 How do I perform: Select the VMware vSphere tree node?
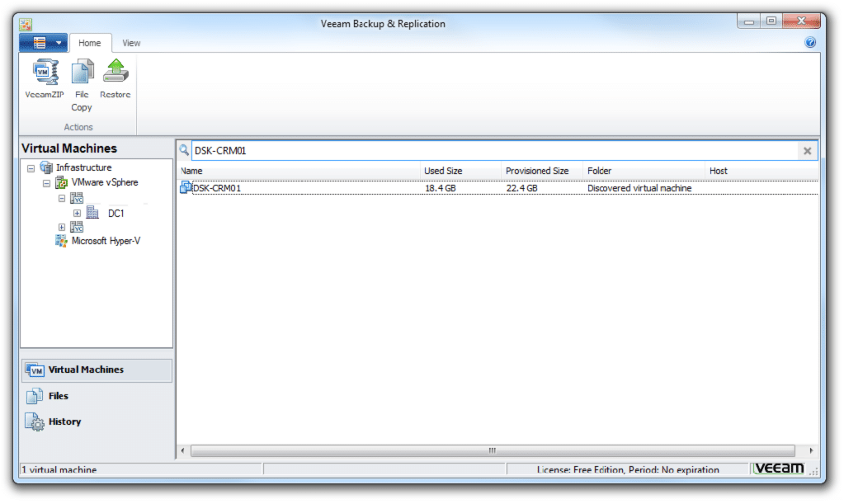pos(105,182)
